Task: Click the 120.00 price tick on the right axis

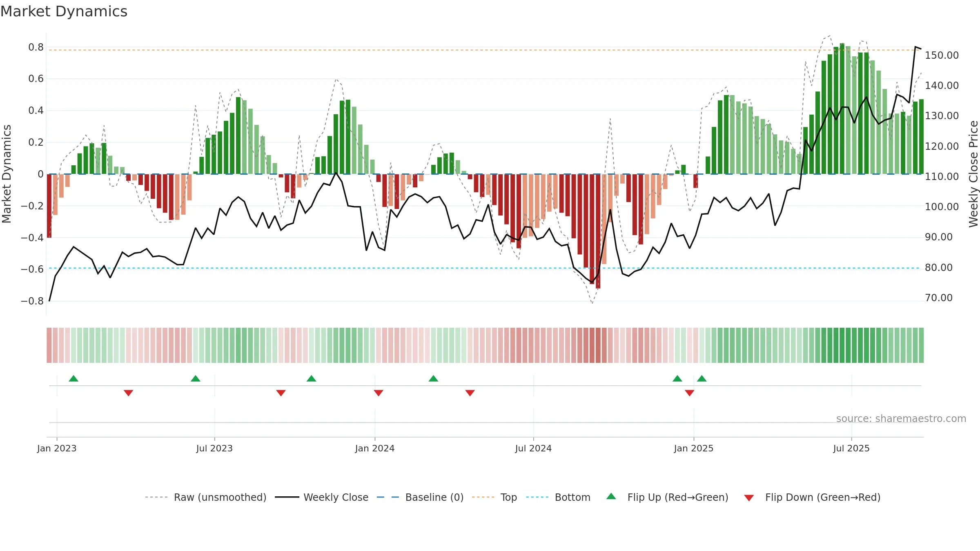Action: pos(942,146)
